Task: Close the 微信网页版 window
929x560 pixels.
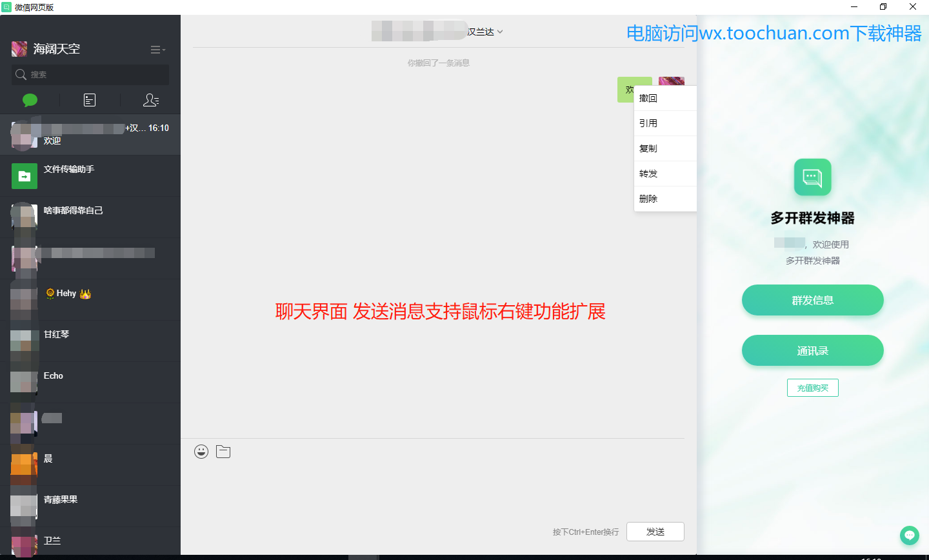Action: 913,7
